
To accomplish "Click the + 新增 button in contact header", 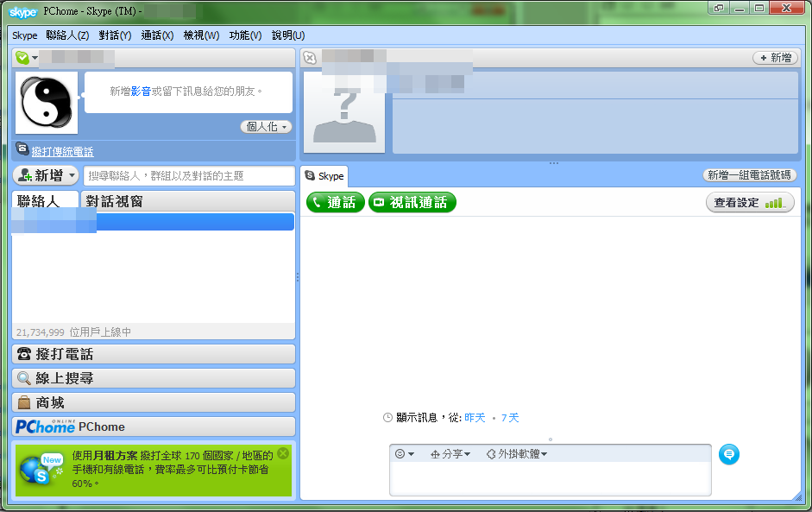I will [x=775, y=58].
